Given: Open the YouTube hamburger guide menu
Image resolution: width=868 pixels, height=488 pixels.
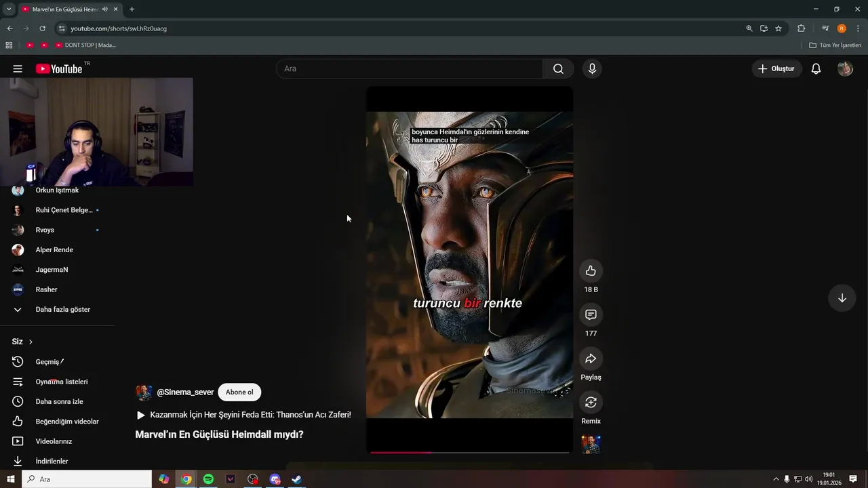Looking at the screenshot, I should (18, 68).
